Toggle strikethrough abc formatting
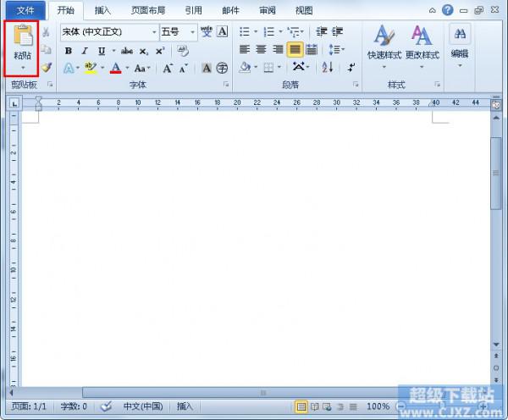This screenshot has width=508, height=420. click(x=127, y=51)
